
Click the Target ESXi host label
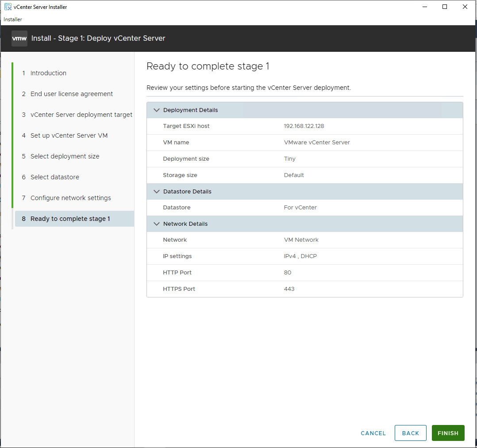[x=186, y=126]
